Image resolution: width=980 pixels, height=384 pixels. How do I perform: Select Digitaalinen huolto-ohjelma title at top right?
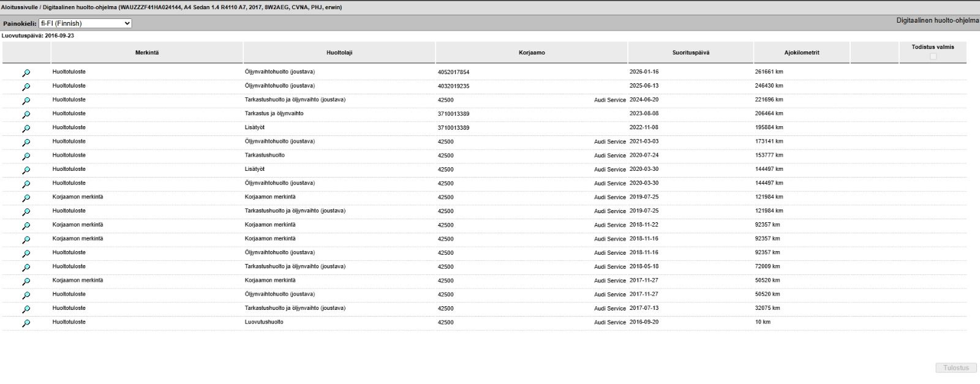click(x=938, y=20)
